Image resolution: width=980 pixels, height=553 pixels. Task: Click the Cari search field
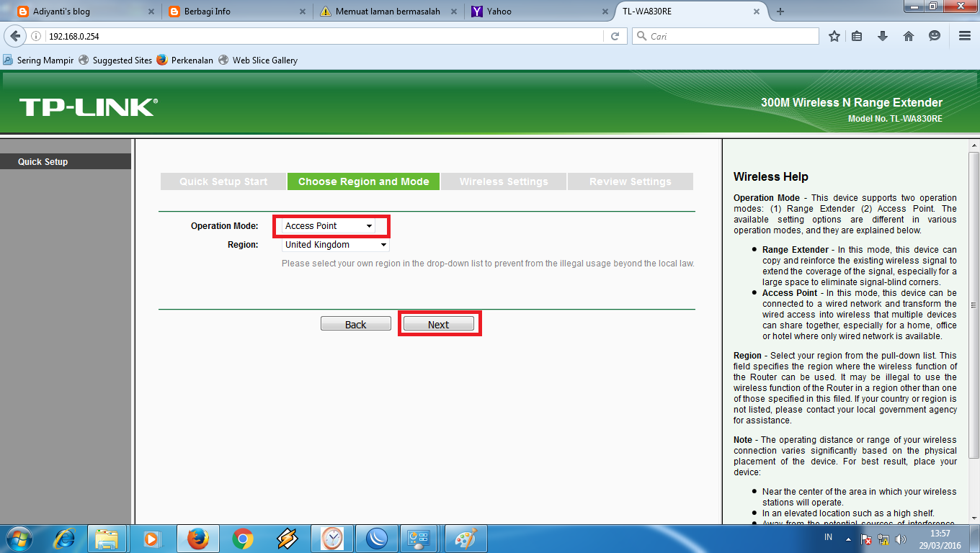pos(726,36)
